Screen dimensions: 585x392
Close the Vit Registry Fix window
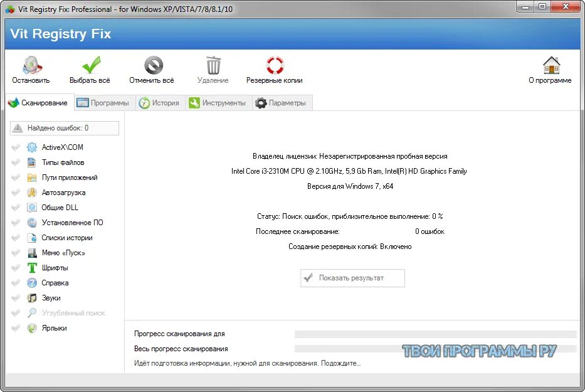566,7
